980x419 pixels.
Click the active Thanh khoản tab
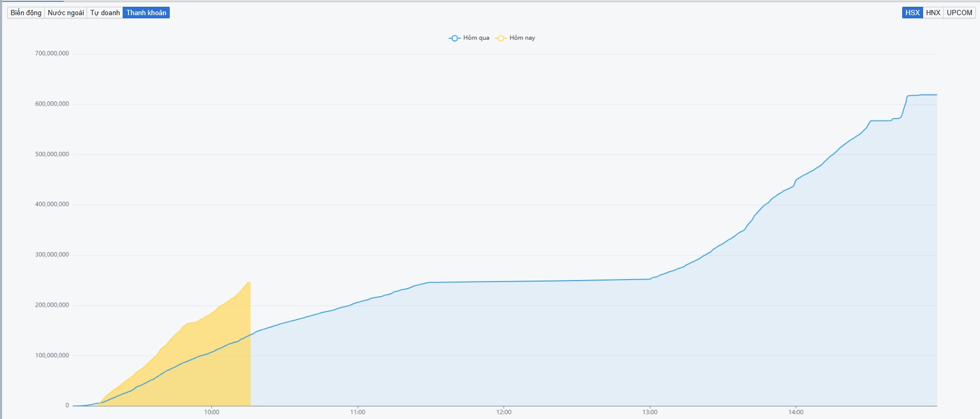tap(146, 13)
